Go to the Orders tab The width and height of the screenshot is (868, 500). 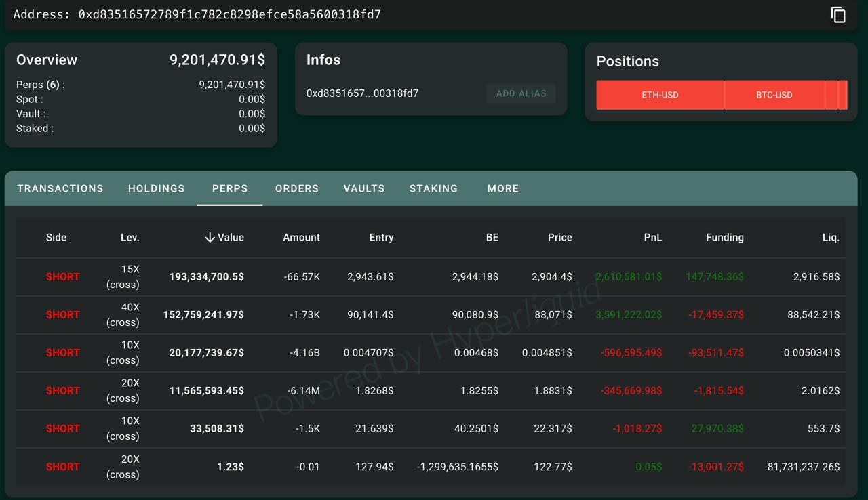[x=297, y=188]
